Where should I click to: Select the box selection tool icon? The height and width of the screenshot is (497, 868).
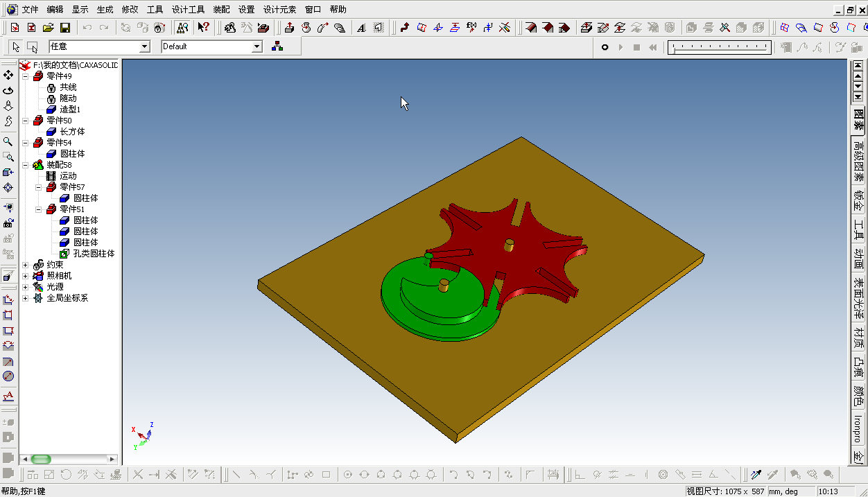[33, 46]
